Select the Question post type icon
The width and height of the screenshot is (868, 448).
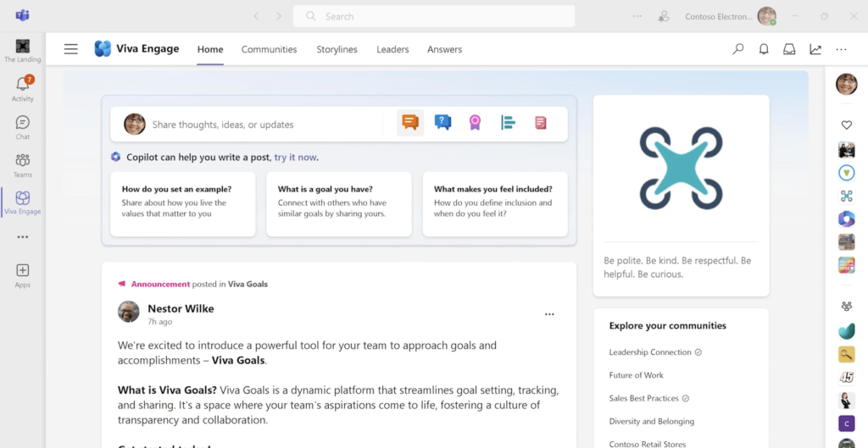pyautogui.click(x=442, y=122)
